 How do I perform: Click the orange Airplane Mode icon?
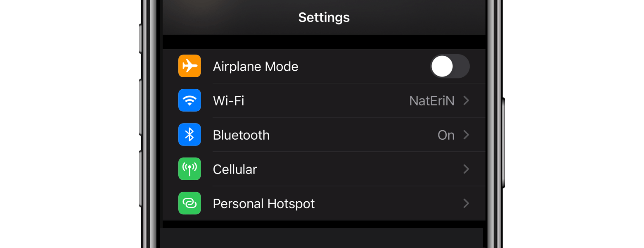[x=189, y=66]
